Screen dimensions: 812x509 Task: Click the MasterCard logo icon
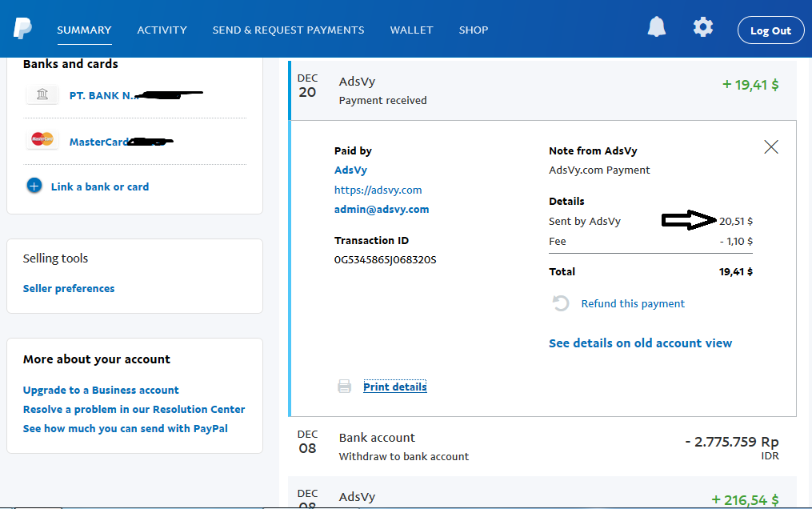tap(42, 138)
